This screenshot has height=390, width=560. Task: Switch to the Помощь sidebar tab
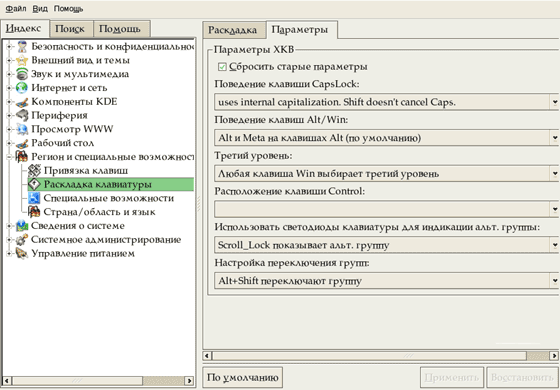tap(121, 29)
